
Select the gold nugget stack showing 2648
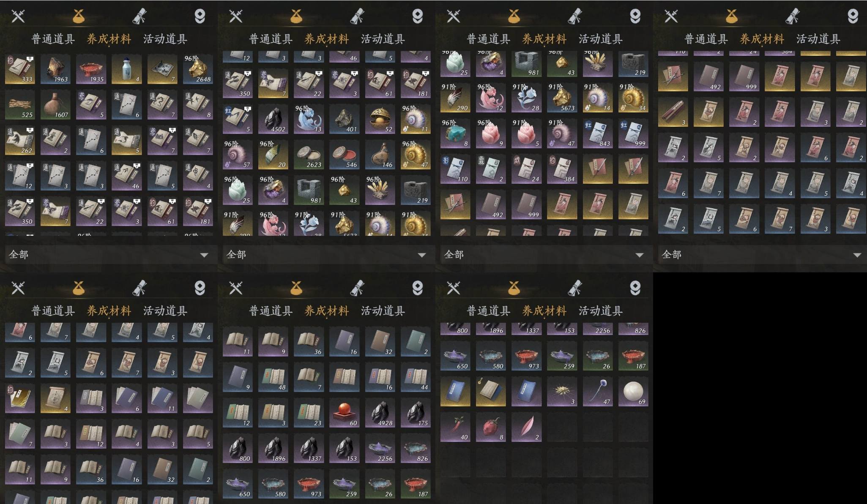(198, 69)
